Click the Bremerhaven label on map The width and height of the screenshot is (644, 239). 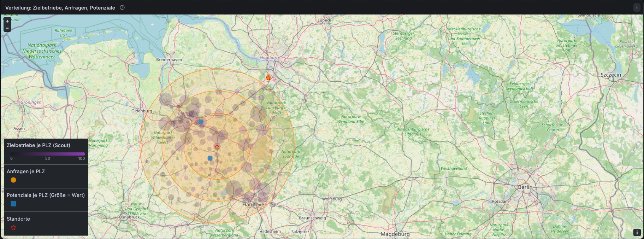click(x=169, y=60)
